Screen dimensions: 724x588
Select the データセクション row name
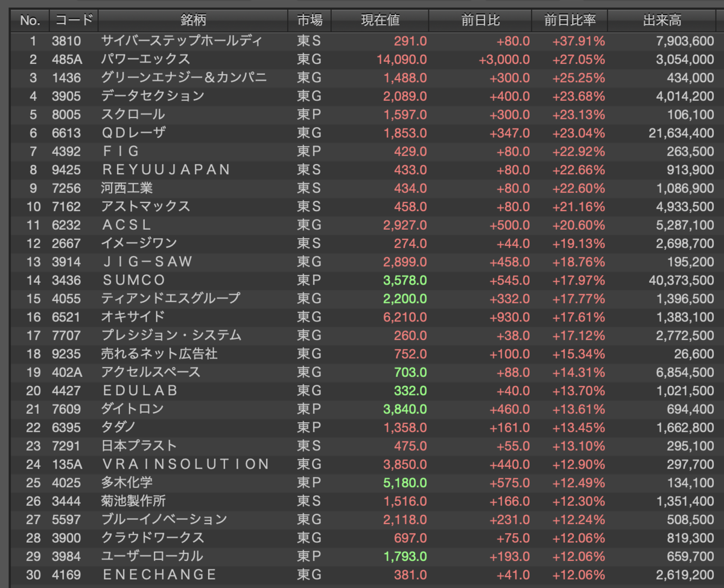[x=153, y=96]
